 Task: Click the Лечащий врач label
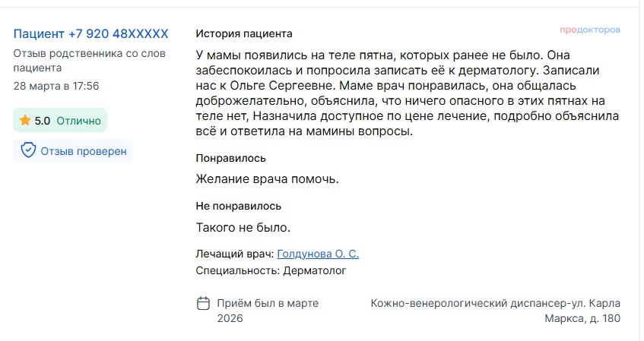pos(234,254)
